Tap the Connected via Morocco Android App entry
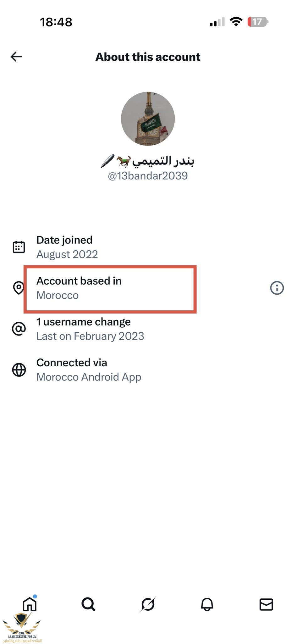Viewport: 296px width, 644px height. [89, 370]
